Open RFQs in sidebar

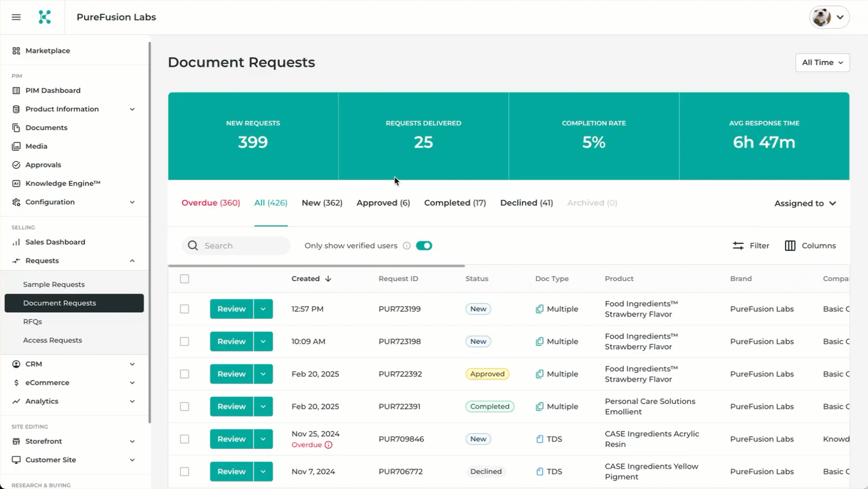32,322
